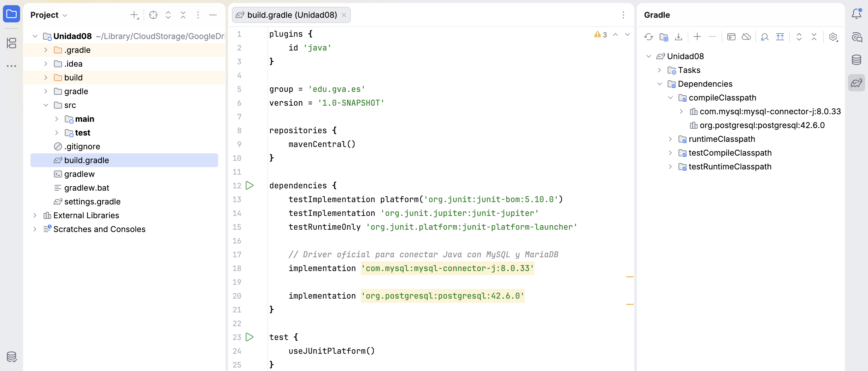Image resolution: width=868 pixels, height=371 pixels.
Task: Expand Gradle Tasks node
Action: tap(659, 70)
